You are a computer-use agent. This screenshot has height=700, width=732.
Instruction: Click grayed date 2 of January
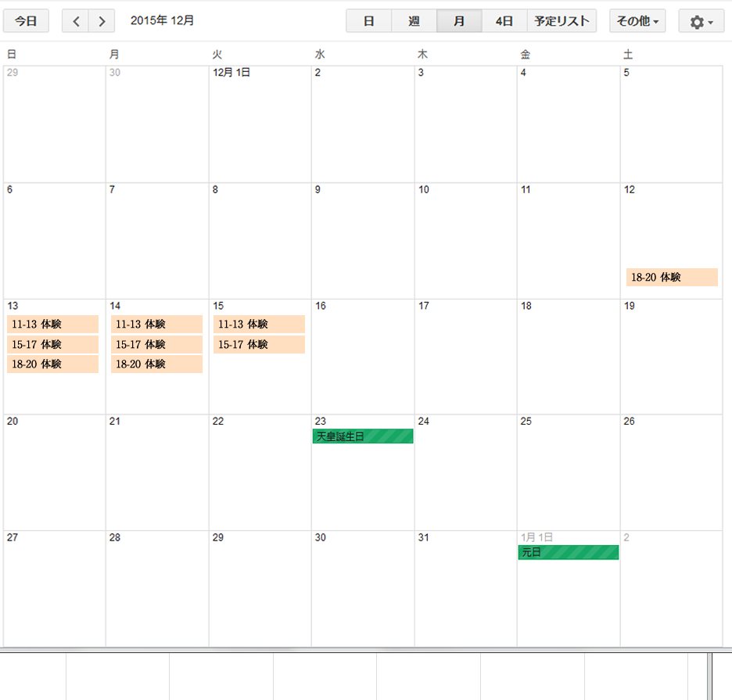pyautogui.click(x=626, y=537)
